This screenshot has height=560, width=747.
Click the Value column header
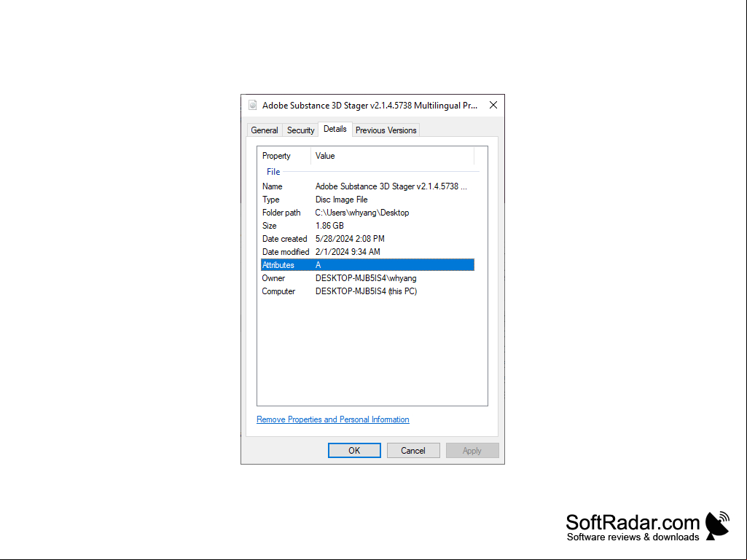(x=393, y=156)
